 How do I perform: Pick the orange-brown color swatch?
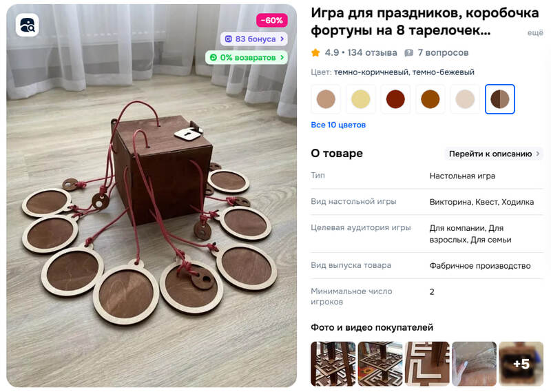430,99
